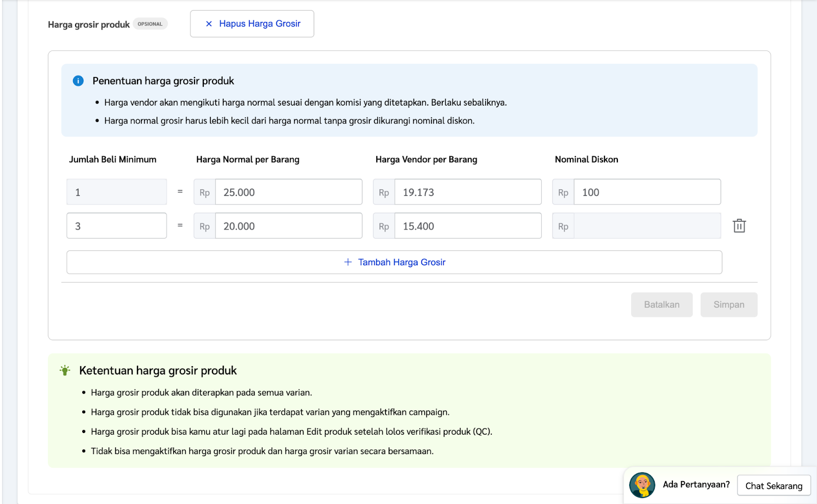Click the Rp prefix on first Nominal Diskon field

563,192
